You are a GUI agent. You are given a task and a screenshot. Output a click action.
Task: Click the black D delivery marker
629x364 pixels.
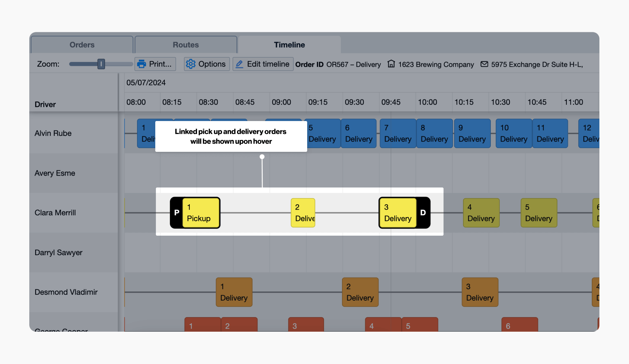click(x=423, y=213)
